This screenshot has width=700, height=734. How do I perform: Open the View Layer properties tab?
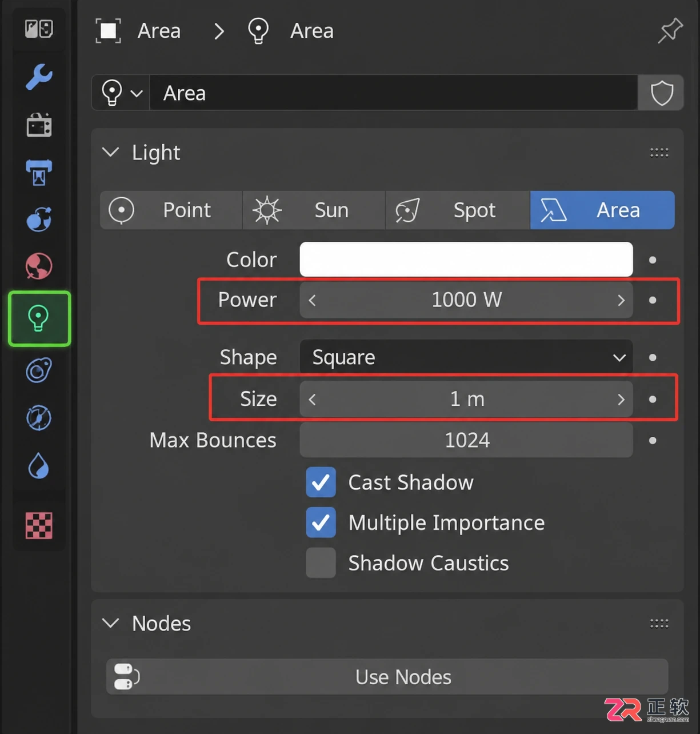pos(39,220)
